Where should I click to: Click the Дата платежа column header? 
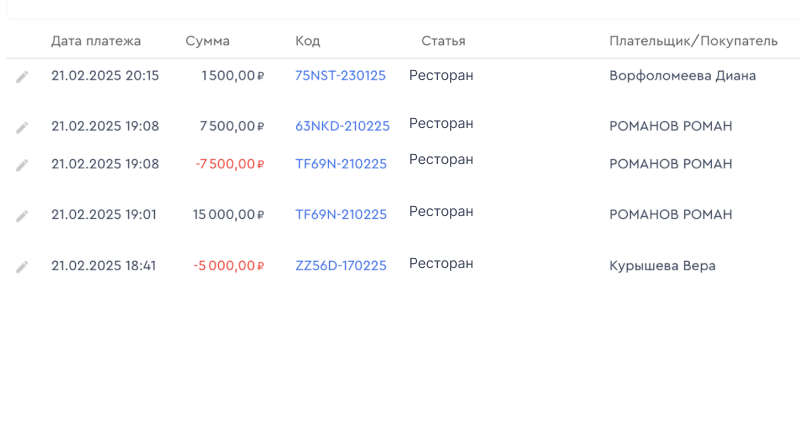(96, 41)
